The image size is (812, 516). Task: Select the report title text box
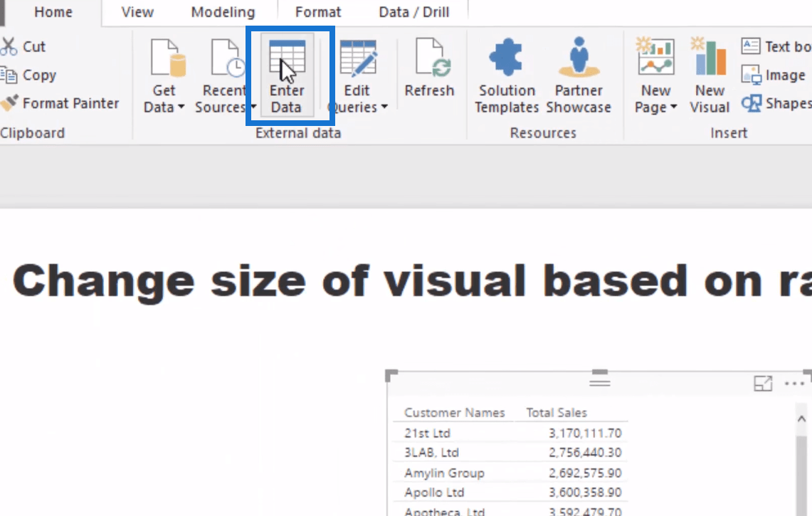click(x=412, y=281)
